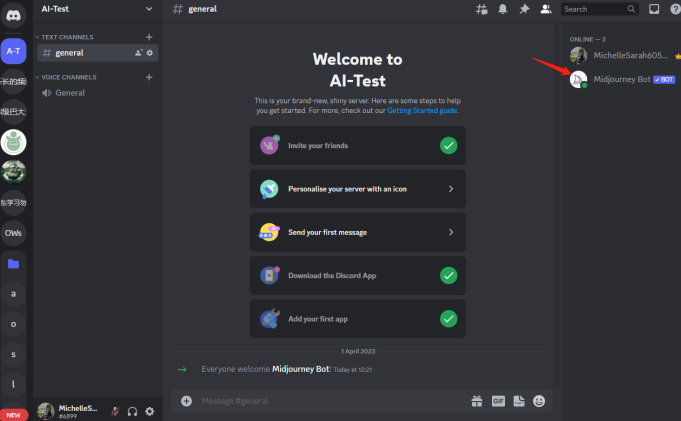This screenshot has height=421, width=681.
Task: Attach a file with plus button
Action: click(x=186, y=401)
